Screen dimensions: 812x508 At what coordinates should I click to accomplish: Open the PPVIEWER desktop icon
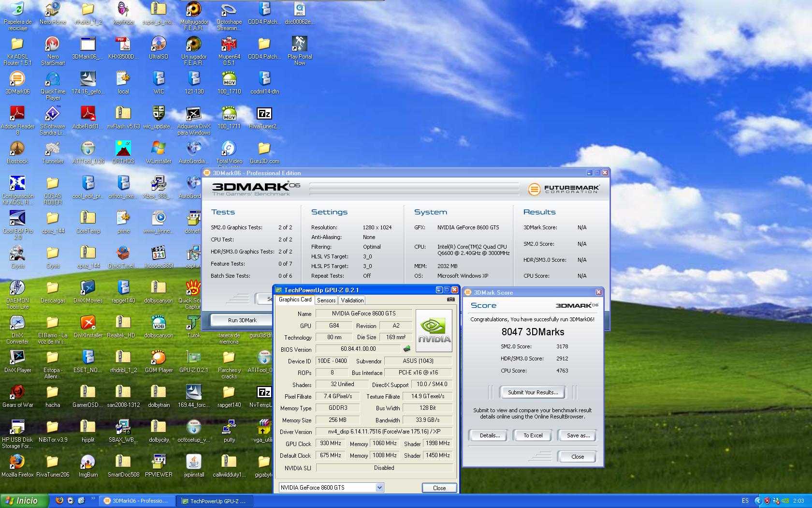pos(159,465)
